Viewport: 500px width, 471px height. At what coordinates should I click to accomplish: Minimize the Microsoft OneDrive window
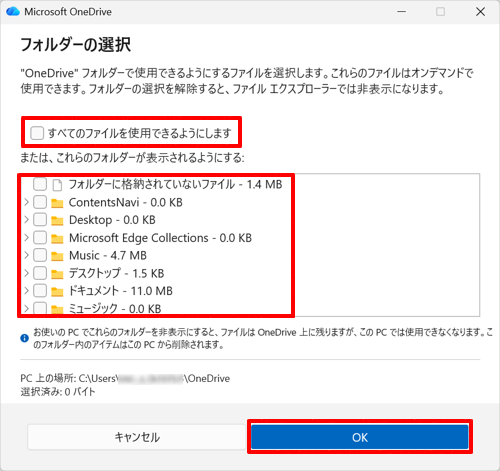coord(402,12)
